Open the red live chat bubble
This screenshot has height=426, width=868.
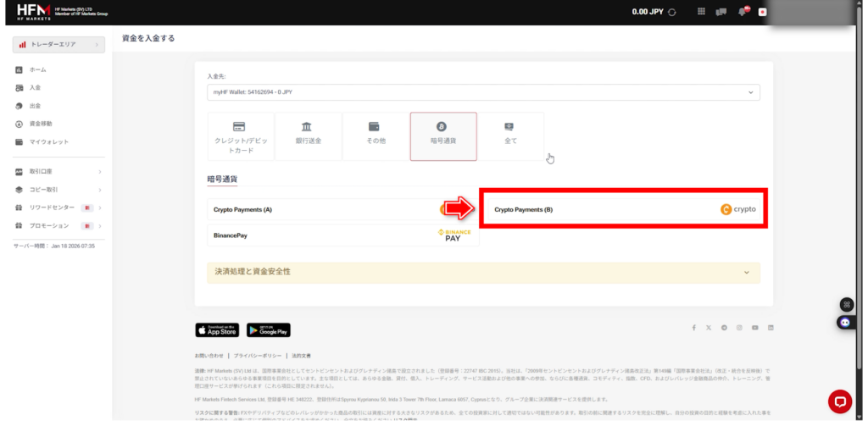[839, 401]
